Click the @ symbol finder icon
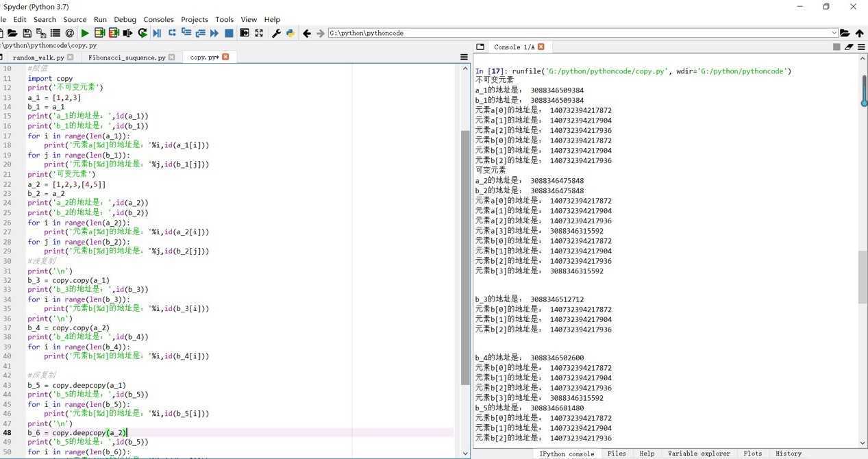868x459 pixels. [70, 33]
